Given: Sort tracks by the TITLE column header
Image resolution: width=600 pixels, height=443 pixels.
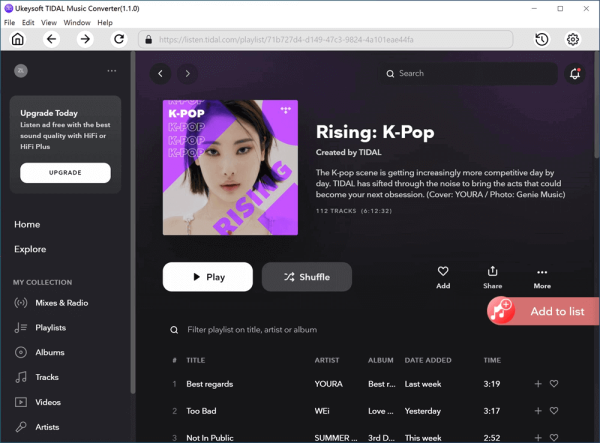Looking at the screenshot, I should coord(196,360).
